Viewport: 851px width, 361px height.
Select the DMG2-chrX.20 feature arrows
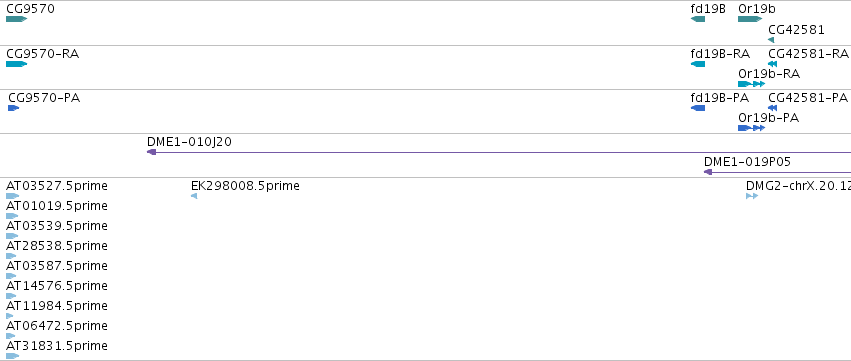tap(752, 196)
